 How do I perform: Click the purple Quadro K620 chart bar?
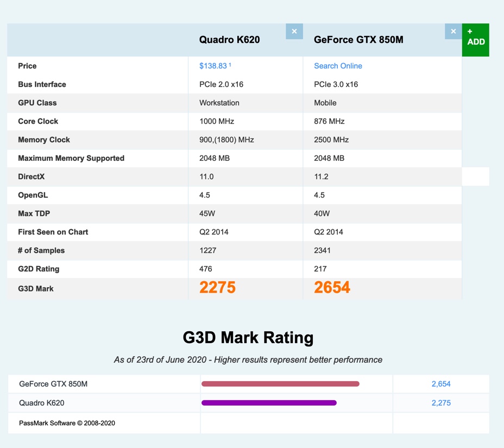tap(269, 403)
